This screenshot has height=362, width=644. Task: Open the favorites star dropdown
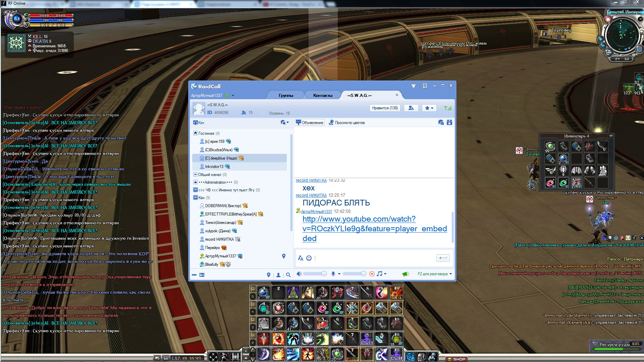click(429, 108)
